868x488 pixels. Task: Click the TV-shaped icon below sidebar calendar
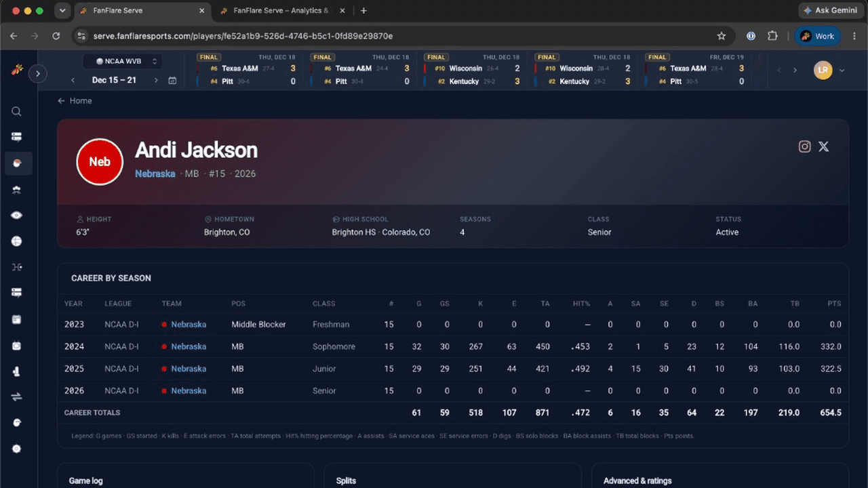point(17,346)
